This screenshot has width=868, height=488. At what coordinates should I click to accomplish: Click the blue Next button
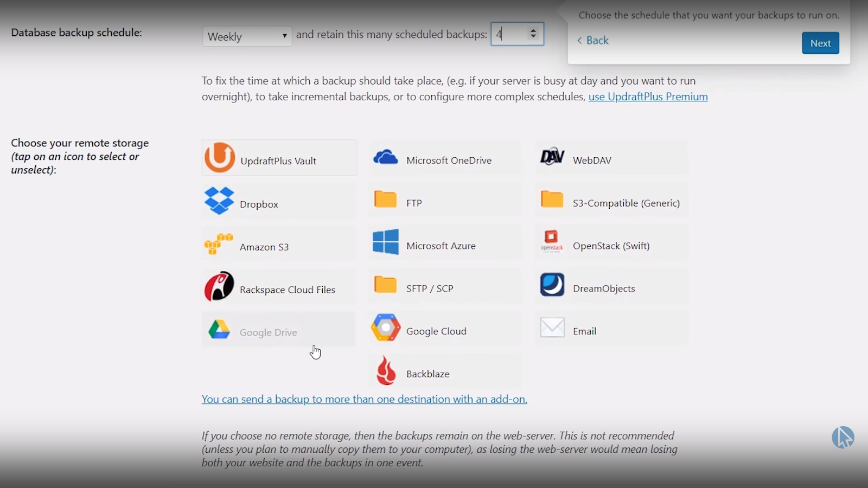tap(820, 43)
